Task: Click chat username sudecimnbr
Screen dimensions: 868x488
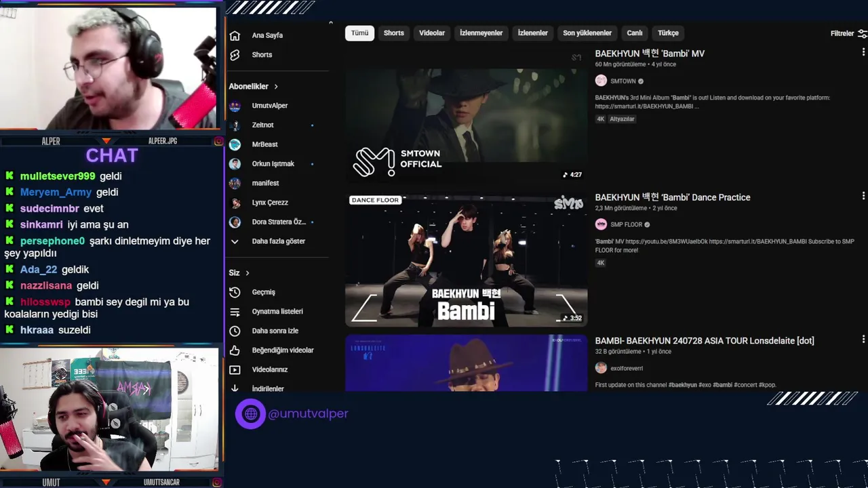Action: click(50, 209)
